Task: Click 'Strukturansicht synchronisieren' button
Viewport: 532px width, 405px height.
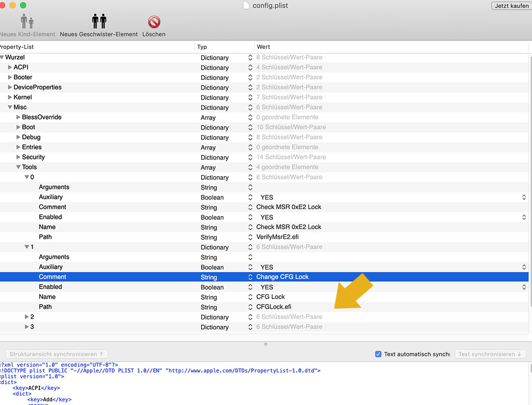Action: click(x=56, y=354)
